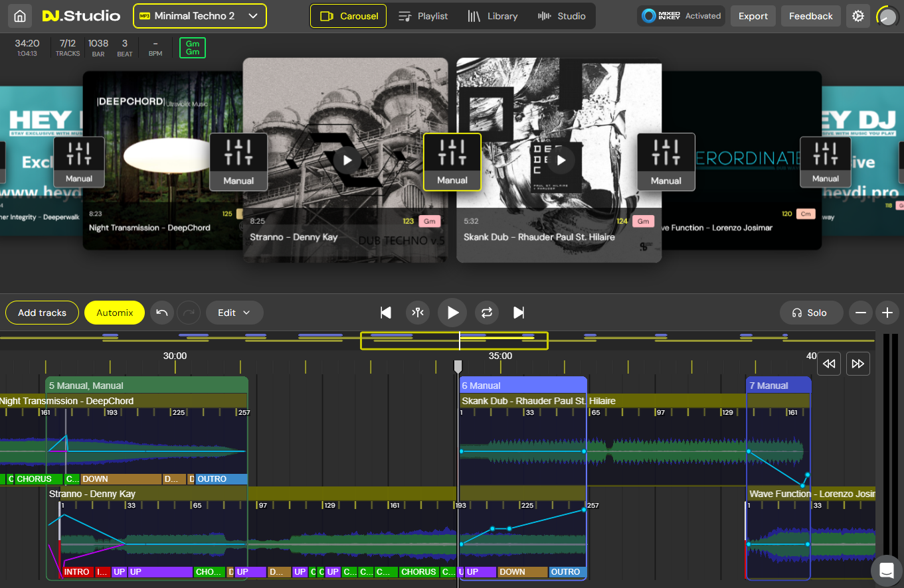Click the undo arrow icon
904x588 pixels.
(x=162, y=313)
